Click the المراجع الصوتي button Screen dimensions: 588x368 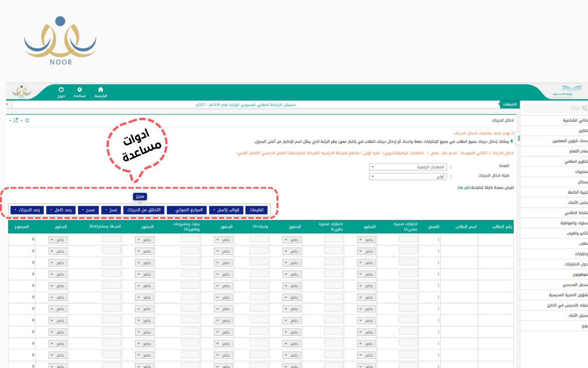point(187,210)
